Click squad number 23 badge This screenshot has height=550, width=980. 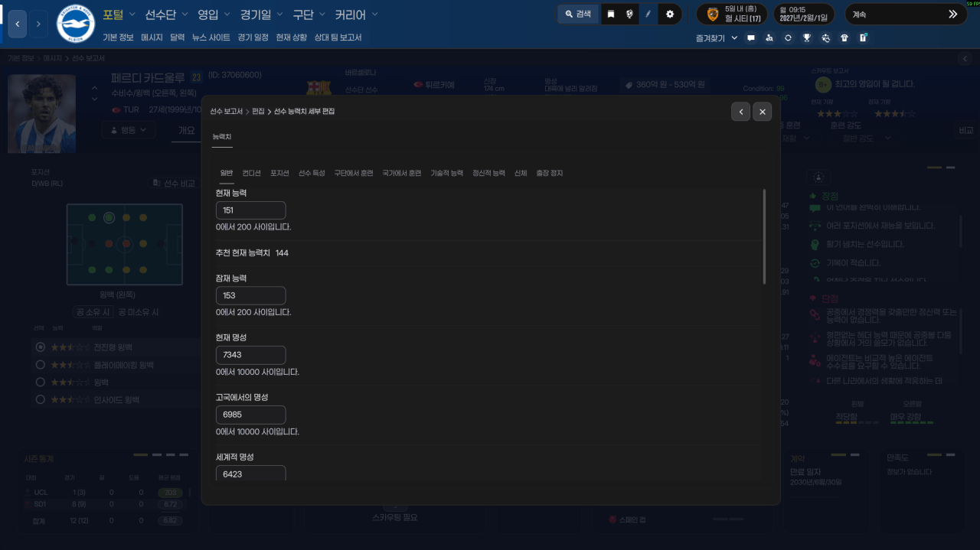(196, 76)
